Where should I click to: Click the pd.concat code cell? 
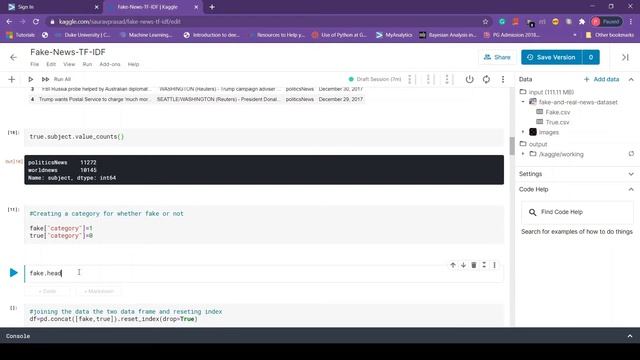(x=264, y=315)
